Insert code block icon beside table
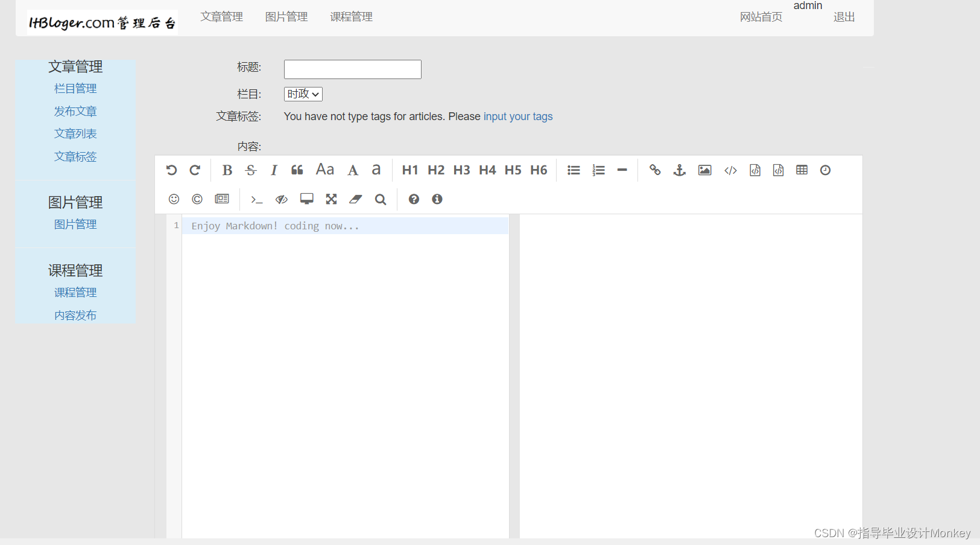Screen dimensions: 980x545 pyautogui.click(x=779, y=170)
